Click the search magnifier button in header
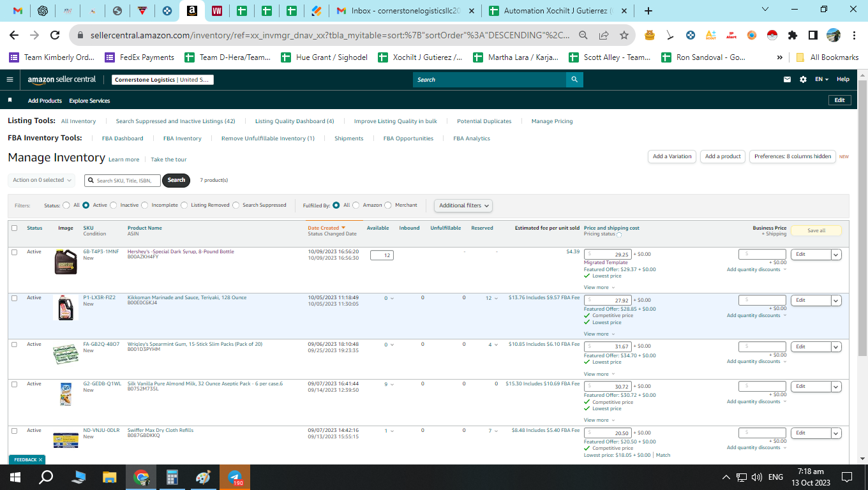 (574, 80)
